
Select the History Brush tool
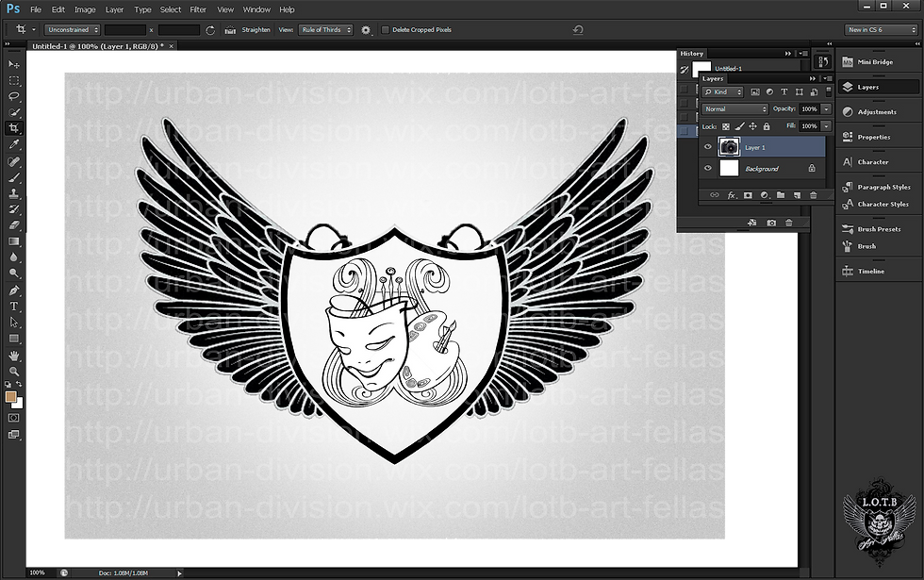pos(14,208)
